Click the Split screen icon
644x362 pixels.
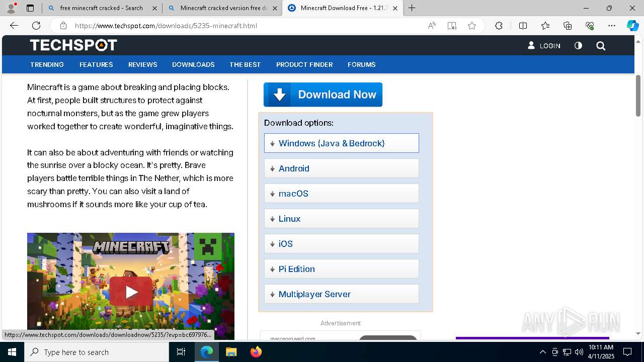click(x=523, y=26)
